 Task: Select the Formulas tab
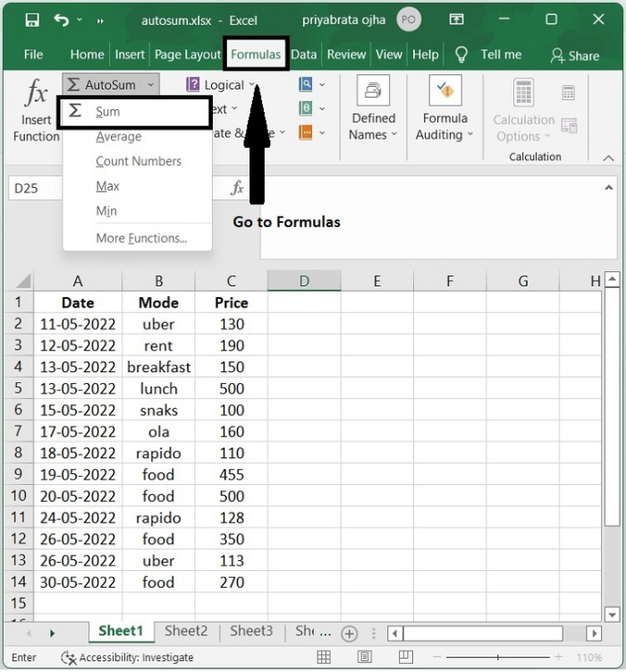click(256, 55)
